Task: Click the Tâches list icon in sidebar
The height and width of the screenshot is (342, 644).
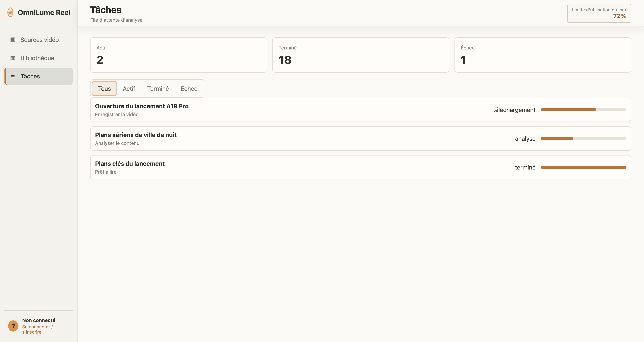Action: tap(13, 76)
